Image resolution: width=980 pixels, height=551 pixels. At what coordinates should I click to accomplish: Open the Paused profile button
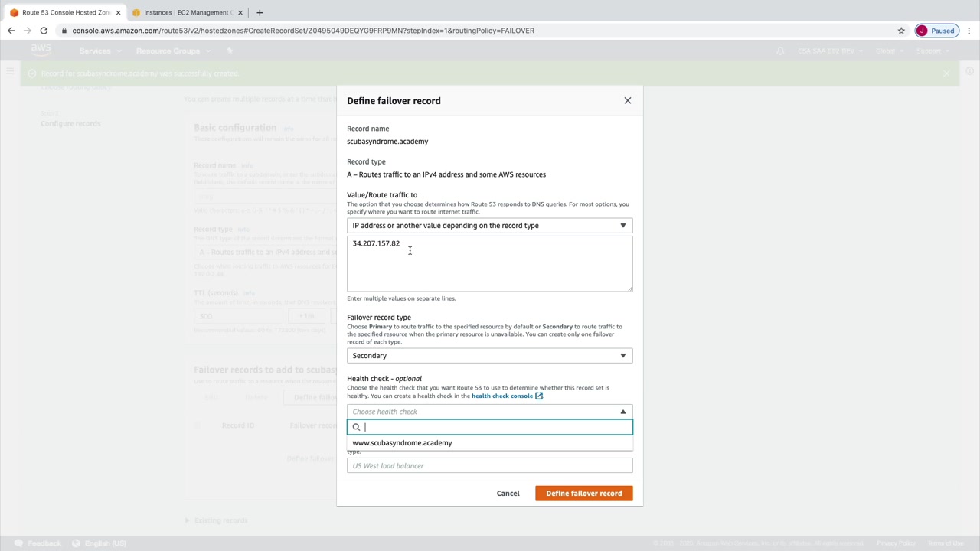point(936,31)
